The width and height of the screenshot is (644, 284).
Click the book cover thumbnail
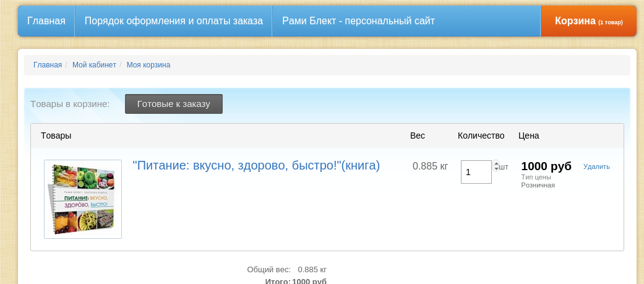83,199
